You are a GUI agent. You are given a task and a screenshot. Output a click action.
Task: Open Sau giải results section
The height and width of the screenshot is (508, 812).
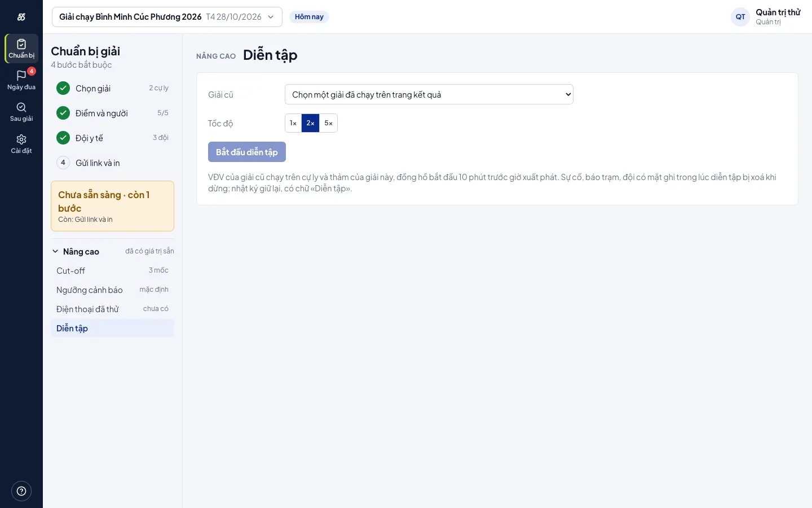[21, 112]
